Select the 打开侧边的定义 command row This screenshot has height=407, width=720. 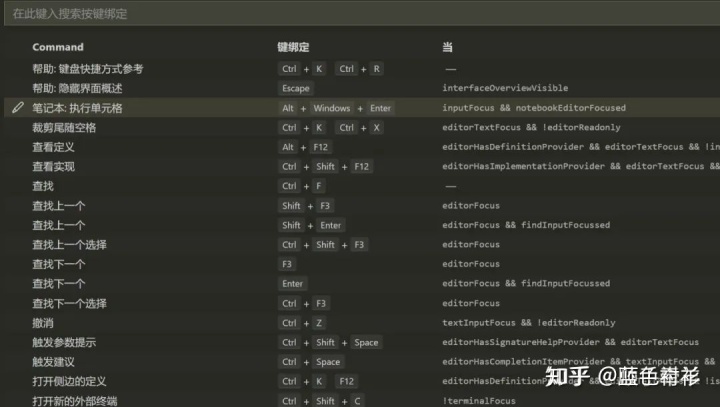[362, 381]
